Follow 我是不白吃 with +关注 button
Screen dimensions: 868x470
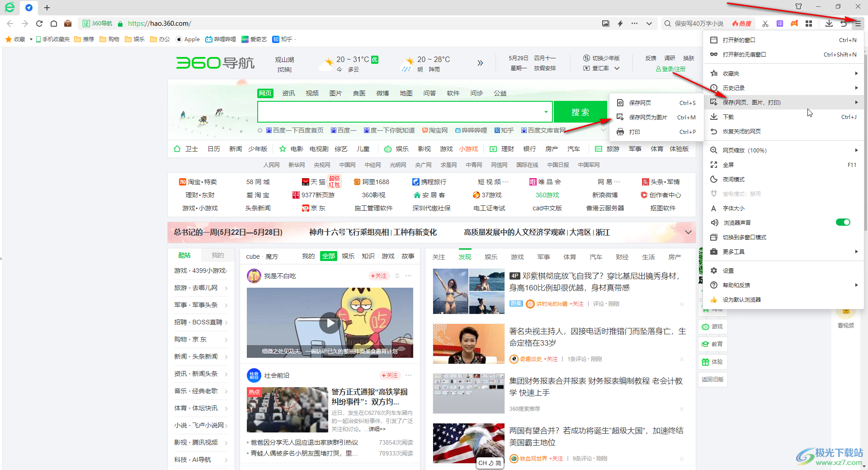[x=379, y=276]
